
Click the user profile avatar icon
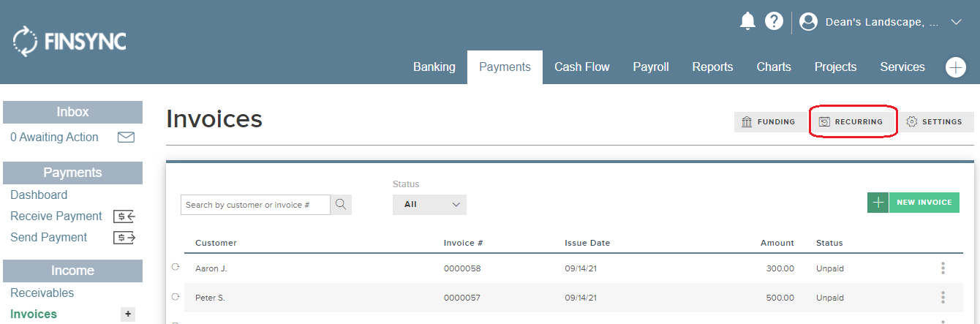click(808, 22)
